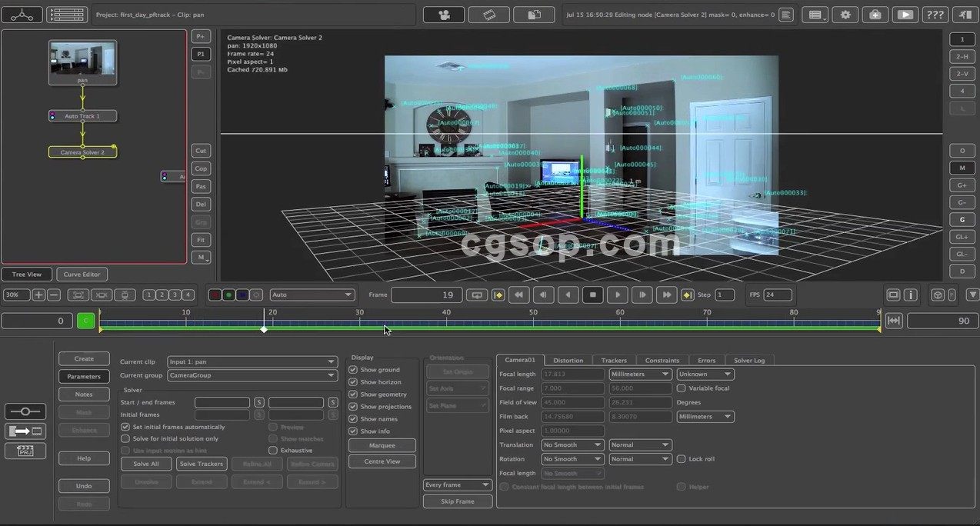Viewport: 980px width, 526px height.
Task: Open the Focal length Millimeters units dropdown
Action: [x=640, y=375]
